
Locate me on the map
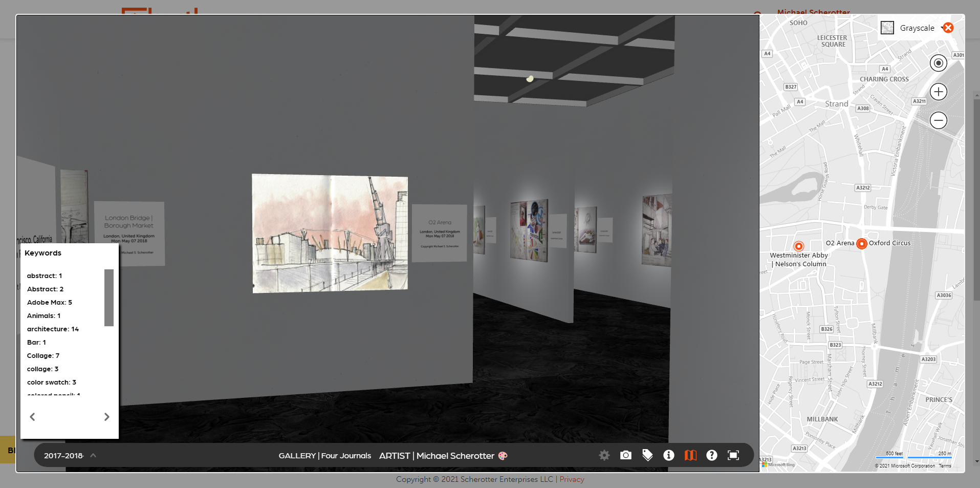coord(939,63)
